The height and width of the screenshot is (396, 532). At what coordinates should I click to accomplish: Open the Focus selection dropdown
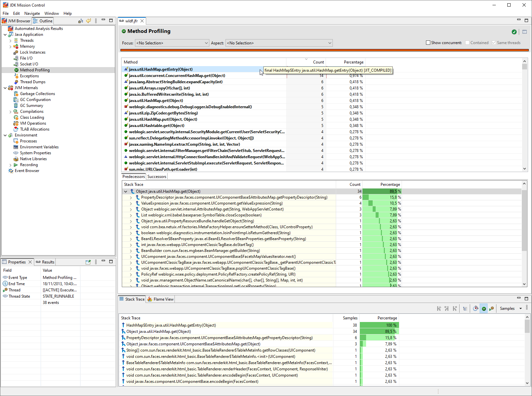pos(172,43)
